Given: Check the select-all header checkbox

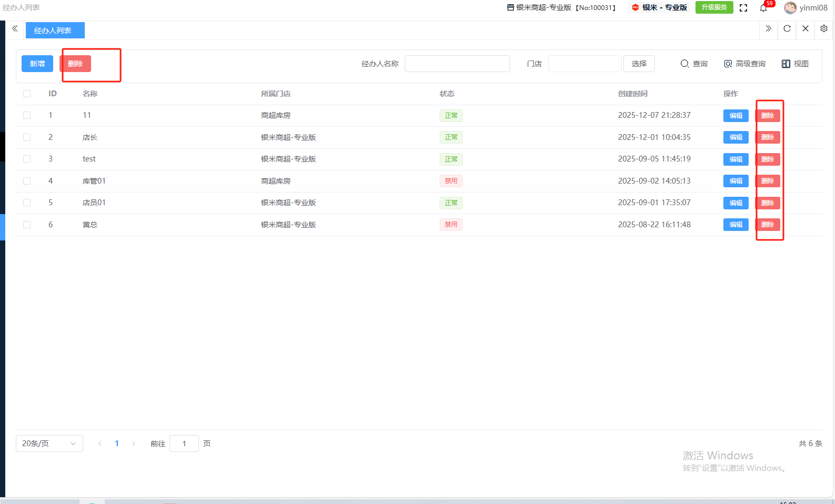Looking at the screenshot, I should 27,94.
